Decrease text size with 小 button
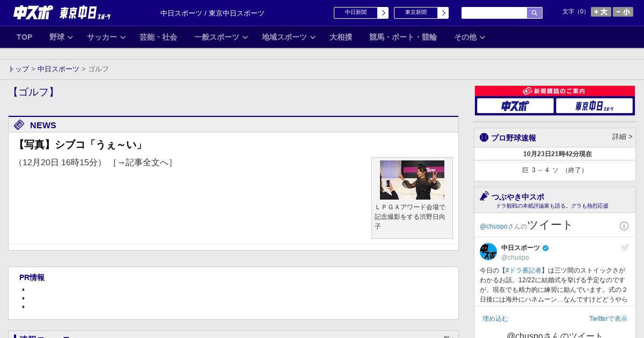Screen dimensions: 644x338 click(623, 12)
